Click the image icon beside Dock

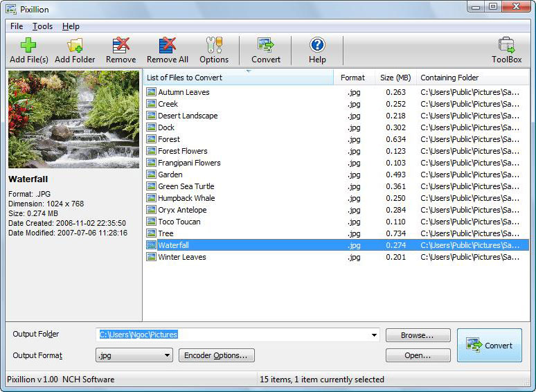pyautogui.click(x=151, y=127)
